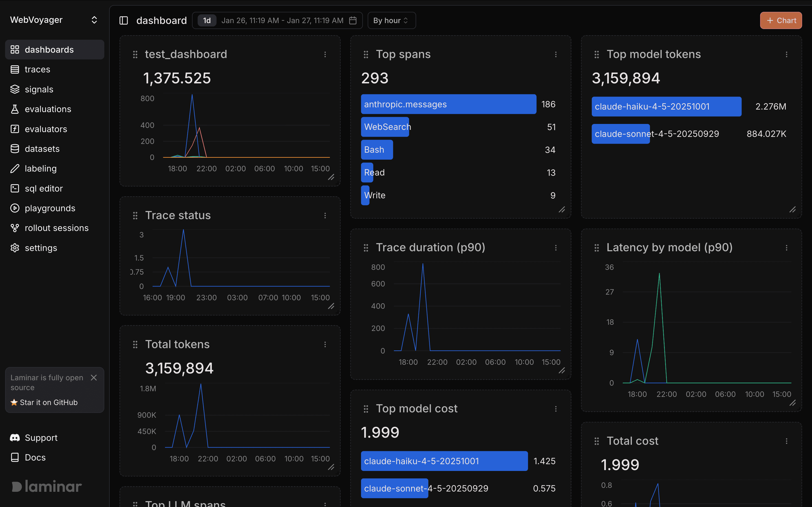The width and height of the screenshot is (812, 507).
Task: Select the 1d time range preset
Action: [x=207, y=21]
